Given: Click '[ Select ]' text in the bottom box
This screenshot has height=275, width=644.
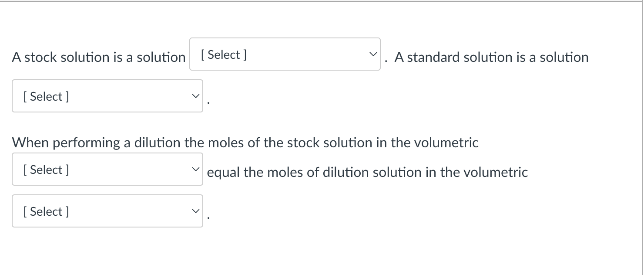Looking at the screenshot, I should (x=46, y=212).
